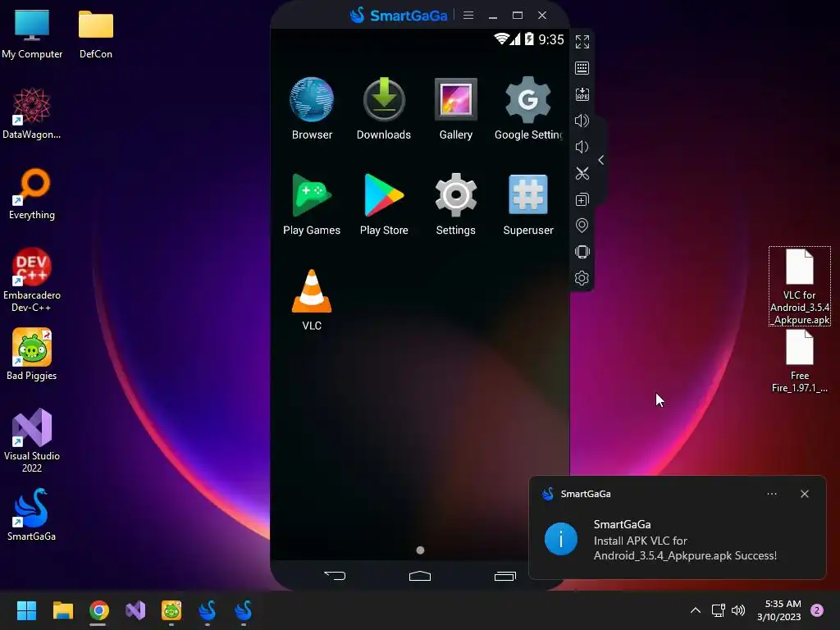Open File Explorer from taskbar
The width and height of the screenshot is (840, 630).
tap(62, 610)
